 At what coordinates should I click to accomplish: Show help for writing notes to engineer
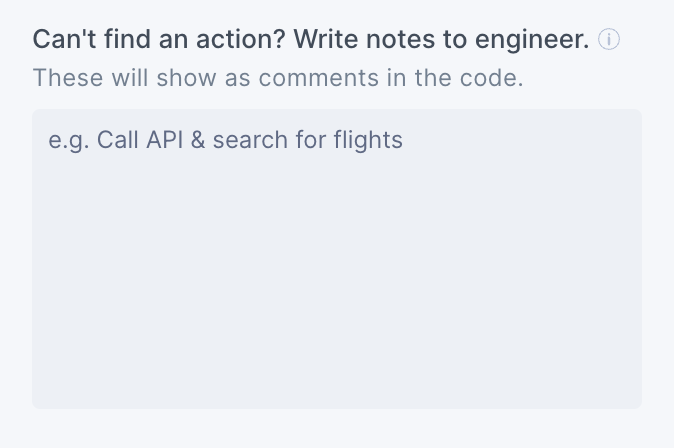click(609, 40)
